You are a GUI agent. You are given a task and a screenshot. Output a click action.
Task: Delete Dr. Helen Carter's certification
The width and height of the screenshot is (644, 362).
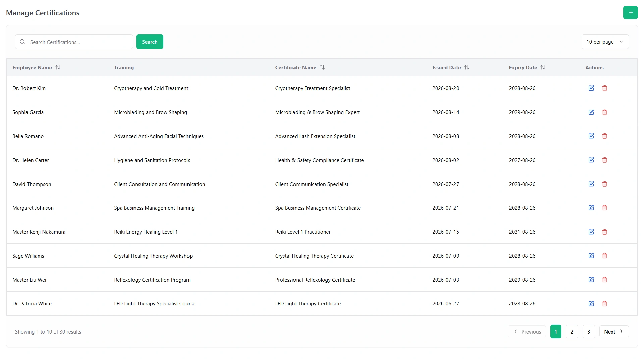point(604,160)
